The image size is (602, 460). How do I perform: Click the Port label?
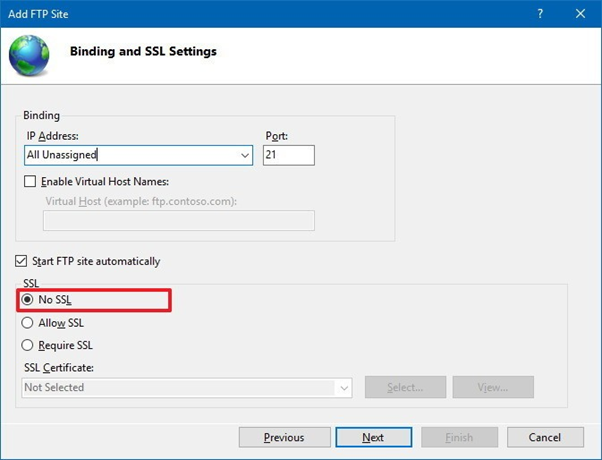[x=276, y=136]
